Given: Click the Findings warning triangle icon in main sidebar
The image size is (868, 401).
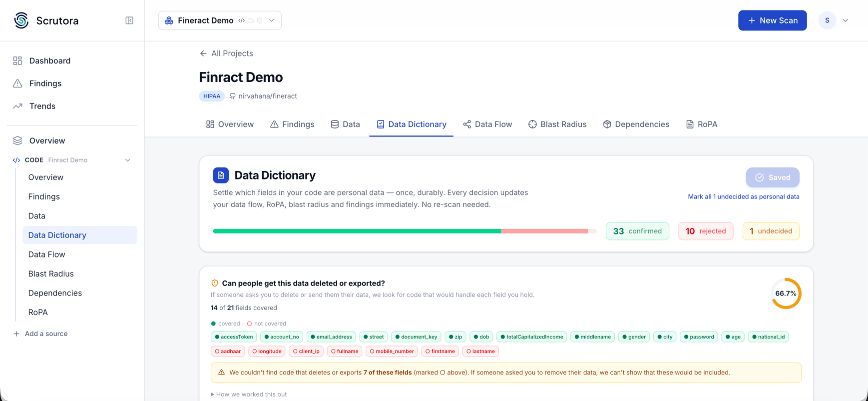Looking at the screenshot, I should tap(17, 83).
